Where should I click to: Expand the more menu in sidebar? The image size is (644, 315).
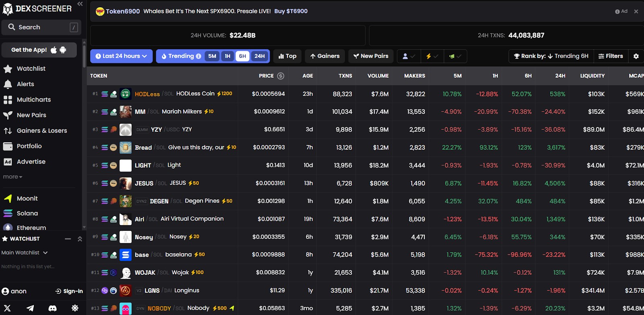point(12,177)
